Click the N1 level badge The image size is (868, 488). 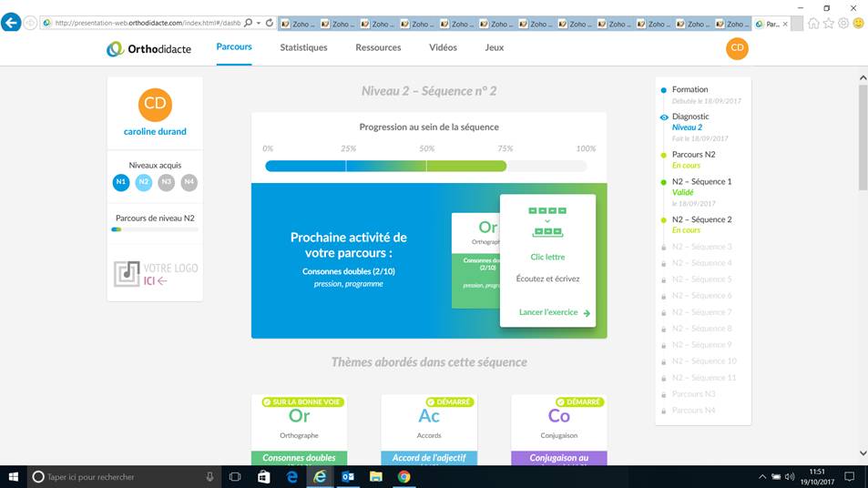click(120, 183)
